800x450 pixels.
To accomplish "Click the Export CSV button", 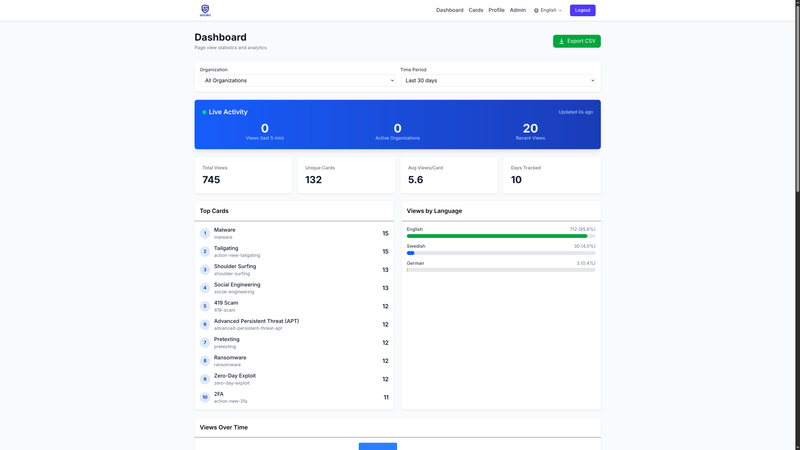I will click(x=577, y=41).
